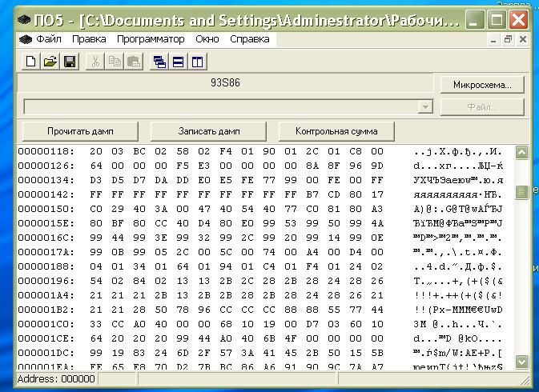Click the Cascade windows icon
The image size is (539, 392).
(159, 62)
